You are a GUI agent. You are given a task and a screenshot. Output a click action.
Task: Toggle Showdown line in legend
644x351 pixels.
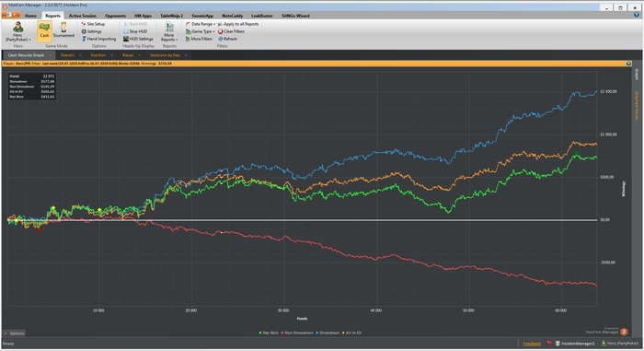328,333
